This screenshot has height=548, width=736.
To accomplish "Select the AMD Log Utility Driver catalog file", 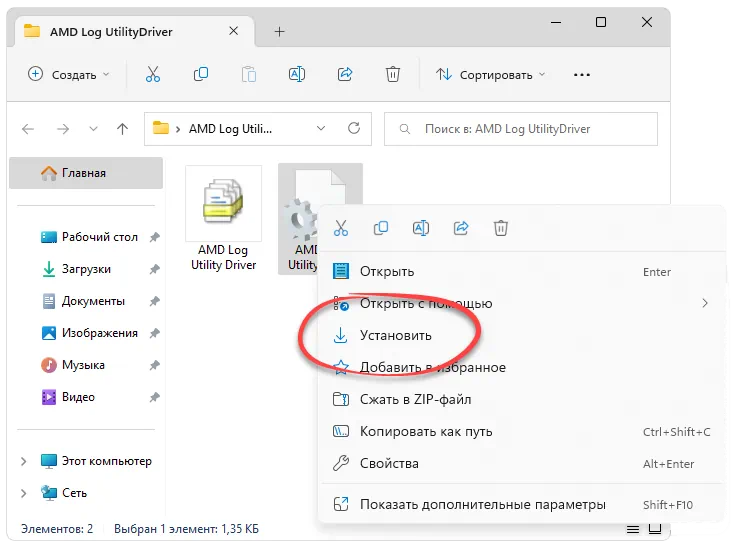I will (x=223, y=218).
